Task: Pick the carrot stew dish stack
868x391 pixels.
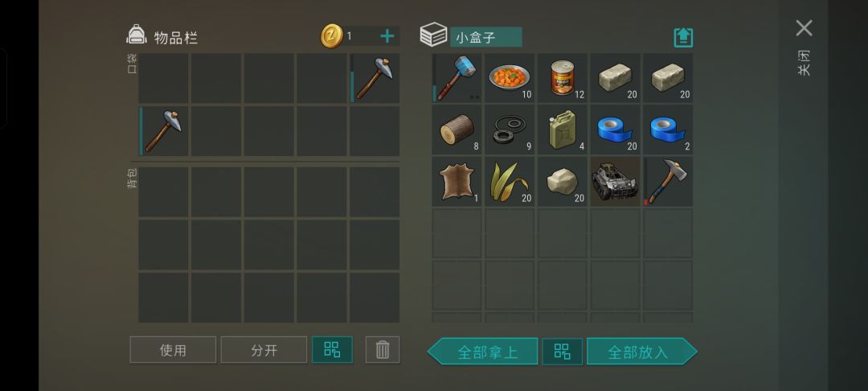Action: [510, 78]
